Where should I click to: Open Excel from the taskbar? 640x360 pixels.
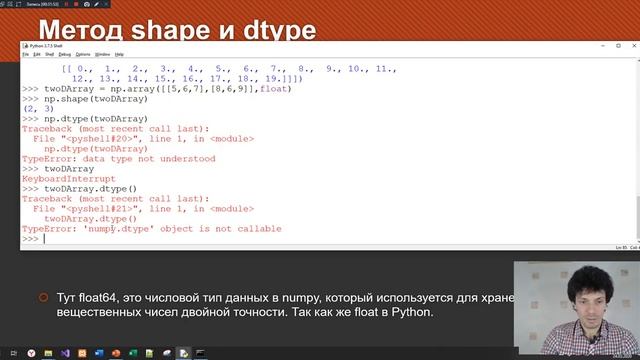[133, 353]
